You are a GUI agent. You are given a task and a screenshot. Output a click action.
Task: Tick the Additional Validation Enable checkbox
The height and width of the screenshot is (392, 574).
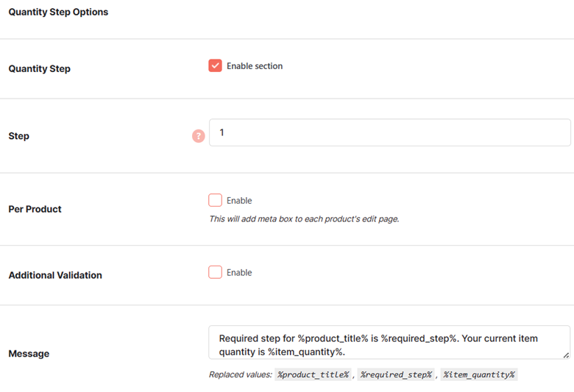[x=215, y=272]
